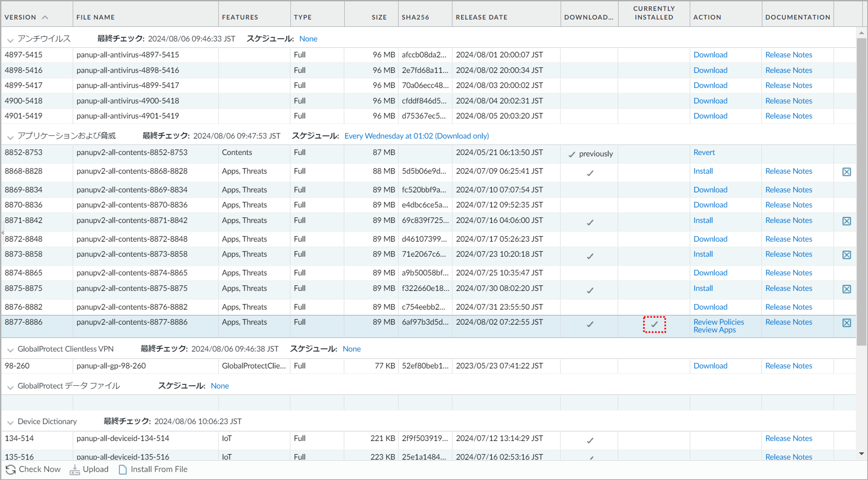Select row panupv2-all-contents-8877-8886
This screenshot has height=480, width=868.
[x=428, y=326]
